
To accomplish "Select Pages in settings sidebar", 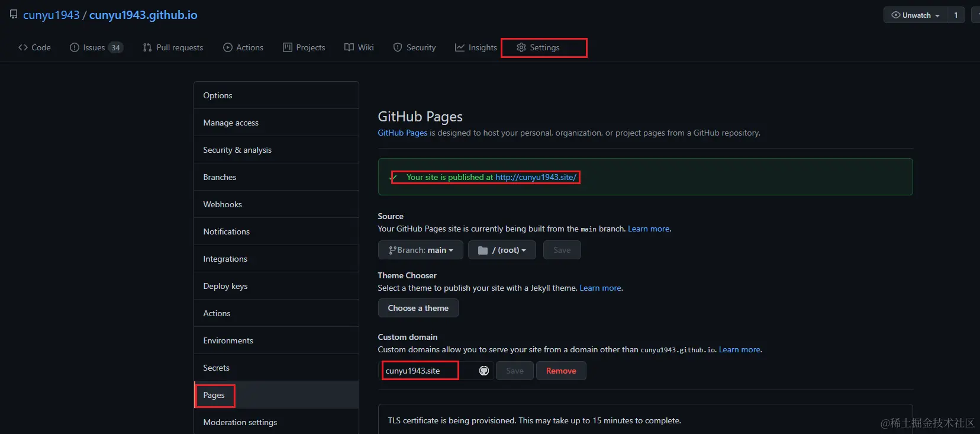I will click(276, 395).
